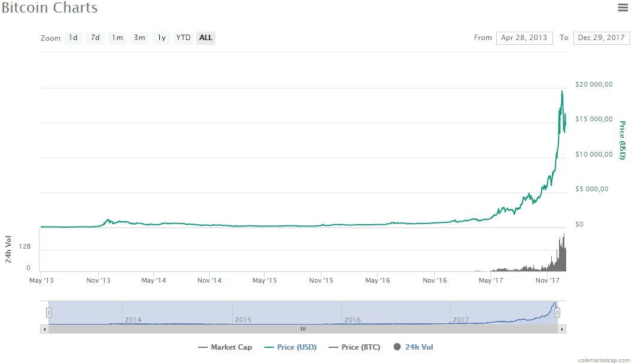Viewport: 632px width, 364px height.
Task: Toggle the Market Cap series
Action: pyautogui.click(x=225, y=347)
